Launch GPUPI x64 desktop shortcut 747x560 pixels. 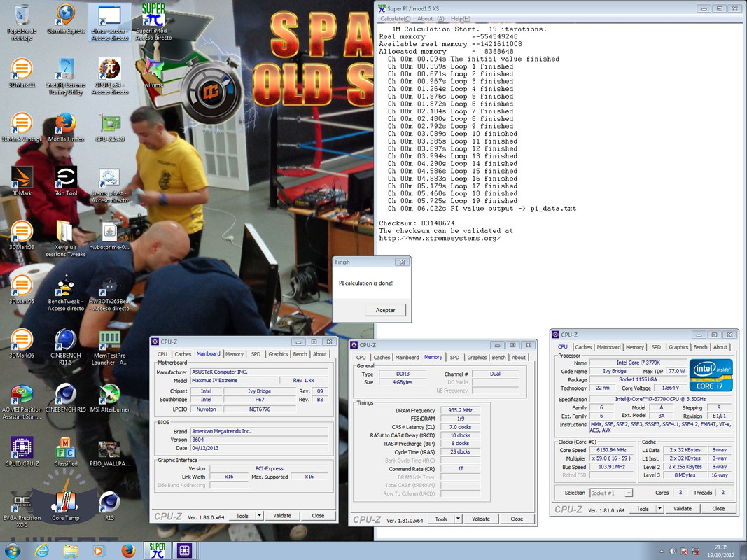point(110,76)
